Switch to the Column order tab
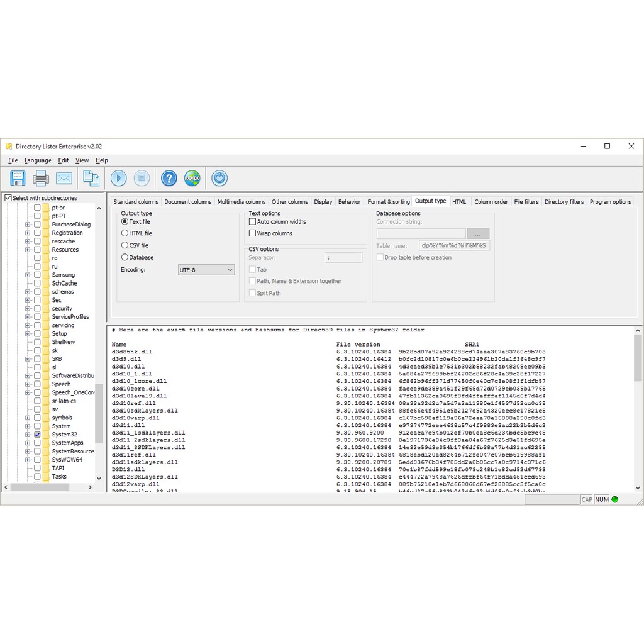This screenshot has height=644, width=644. pos(491,202)
